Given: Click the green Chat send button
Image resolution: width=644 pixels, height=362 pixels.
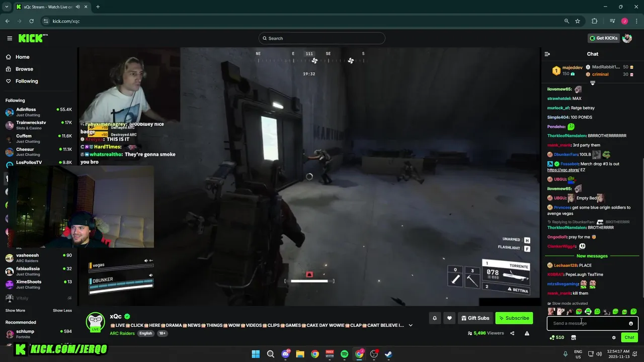Looking at the screenshot, I should click(x=629, y=337).
